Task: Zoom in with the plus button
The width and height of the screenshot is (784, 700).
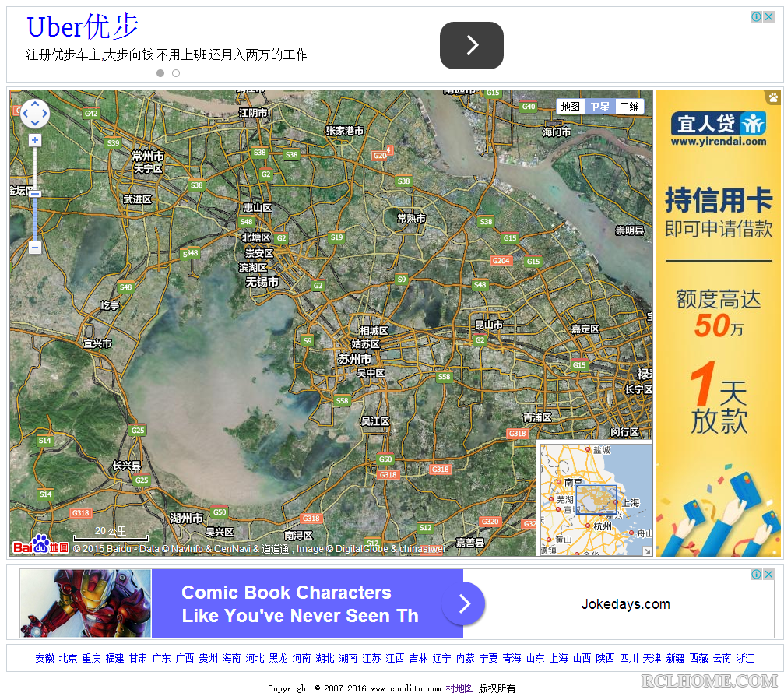Action: 34,140
